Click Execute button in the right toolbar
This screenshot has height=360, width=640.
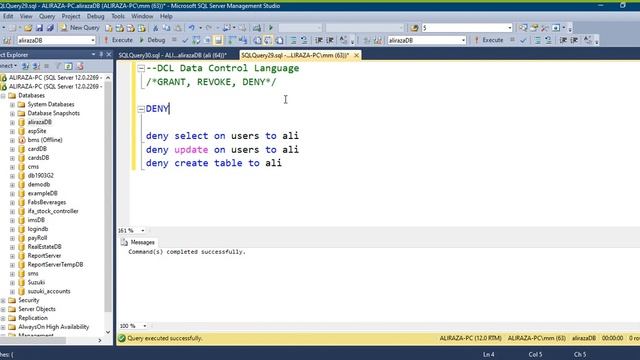(489, 40)
